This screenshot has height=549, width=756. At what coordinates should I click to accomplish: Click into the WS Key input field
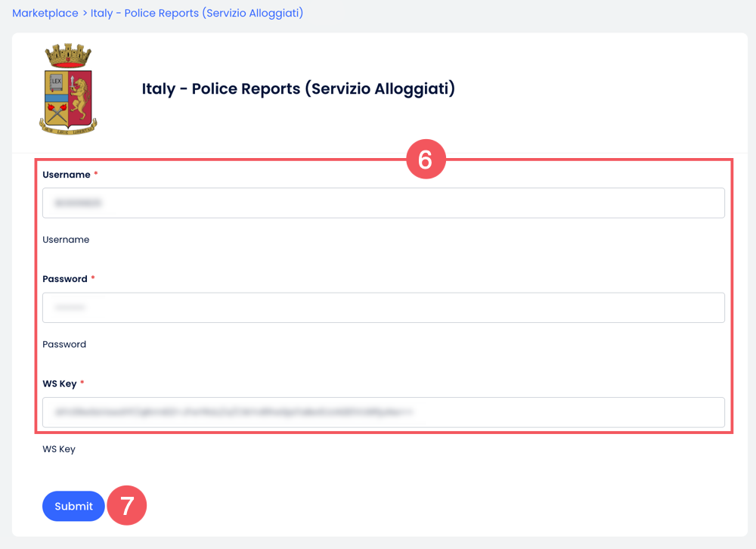tap(383, 412)
